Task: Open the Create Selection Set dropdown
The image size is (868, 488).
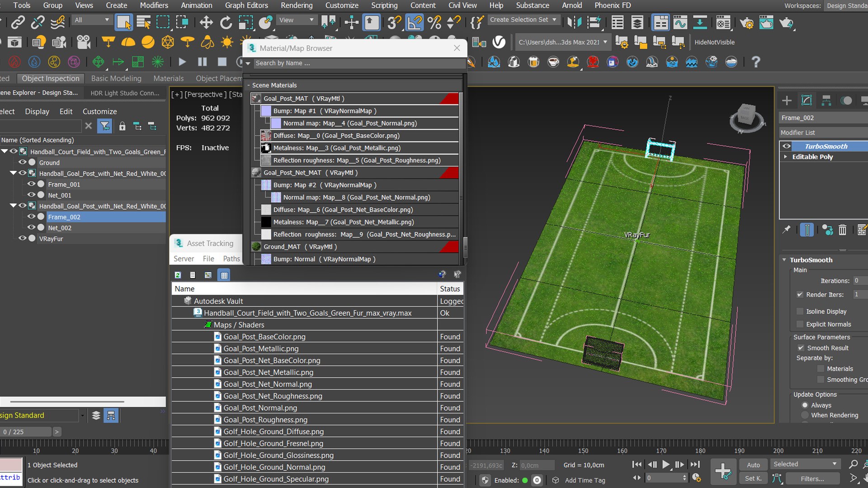Action: click(x=523, y=20)
